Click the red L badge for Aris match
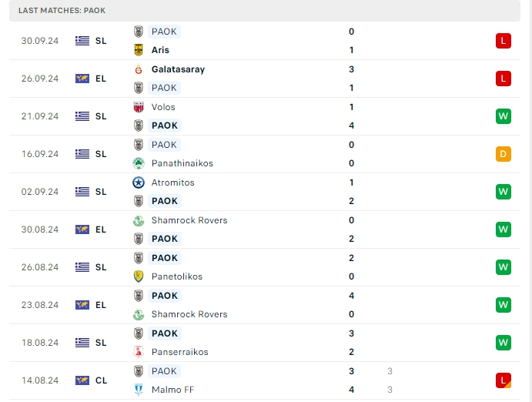Image resolution: width=532 pixels, height=402 pixels. pyautogui.click(x=504, y=41)
